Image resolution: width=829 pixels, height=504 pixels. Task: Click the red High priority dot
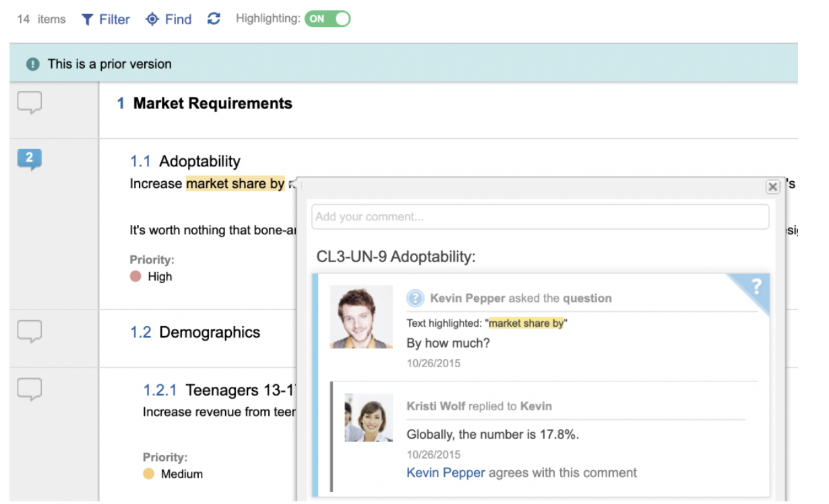pos(135,276)
